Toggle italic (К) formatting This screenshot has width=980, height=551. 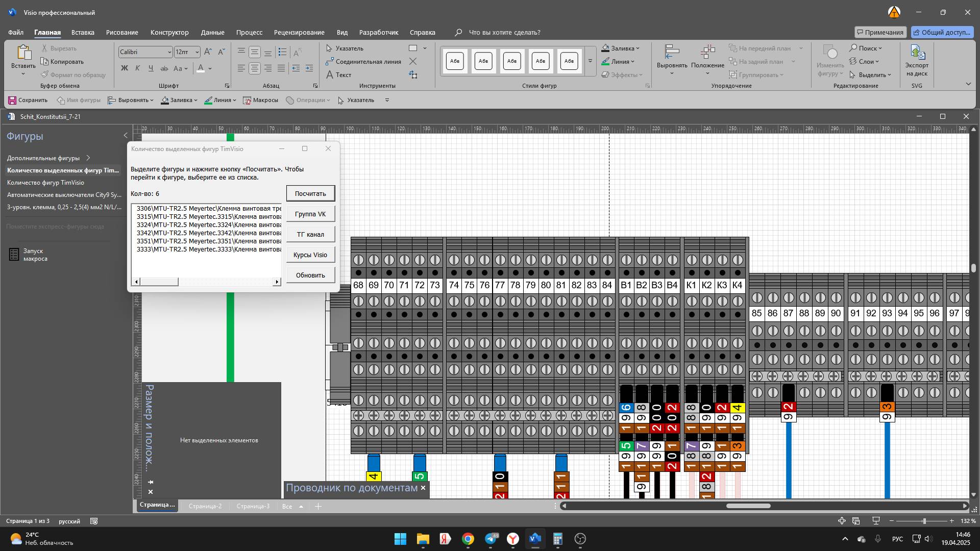click(137, 68)
